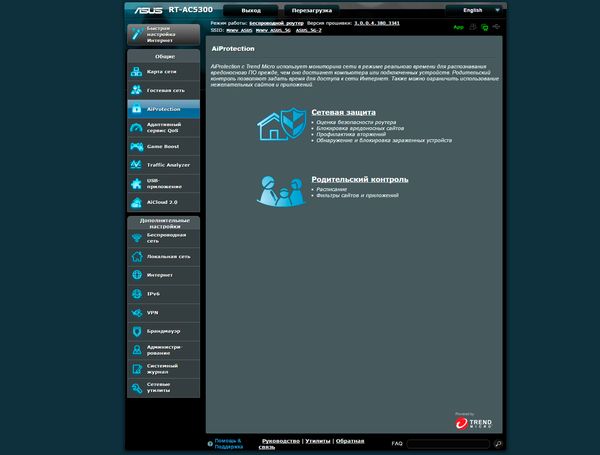Open System Log (Системный журнал)
Screen dimensions: 600x455
point(163,369)
